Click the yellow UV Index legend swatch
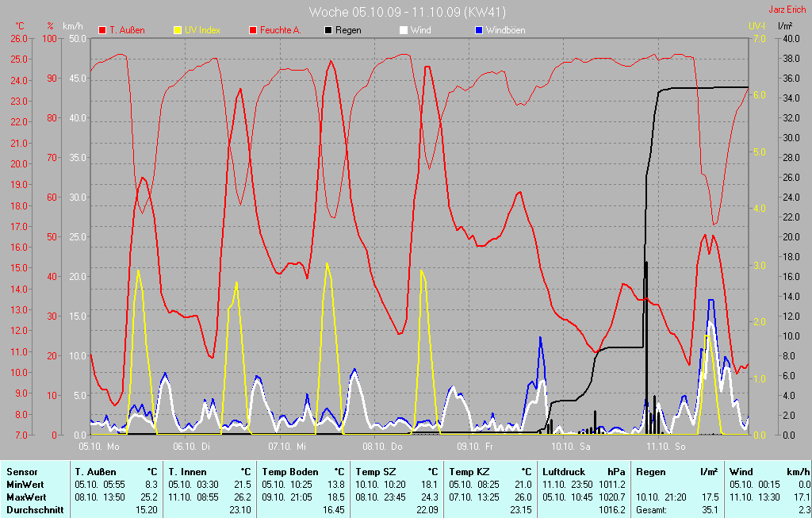The height and width of the screenshot is (518, 812). click(178, 30)
